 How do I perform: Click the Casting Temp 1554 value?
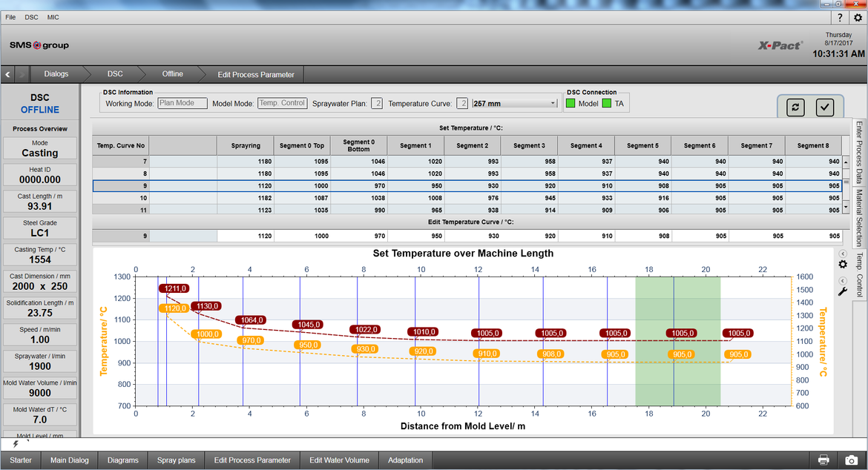pos(40,259)
